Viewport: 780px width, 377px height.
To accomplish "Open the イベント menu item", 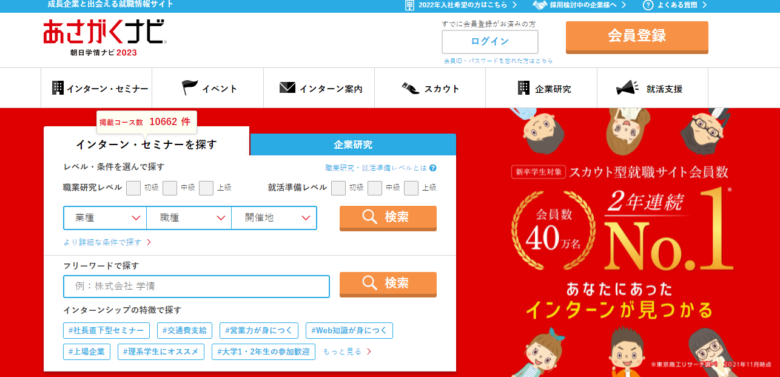I will pos(208,88).
